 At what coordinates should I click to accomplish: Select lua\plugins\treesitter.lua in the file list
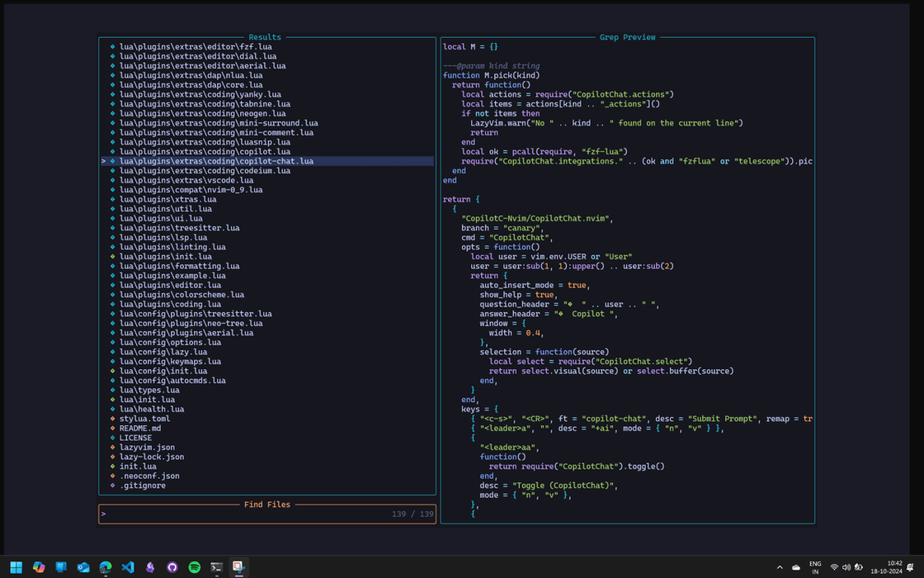tap(179, 228)
